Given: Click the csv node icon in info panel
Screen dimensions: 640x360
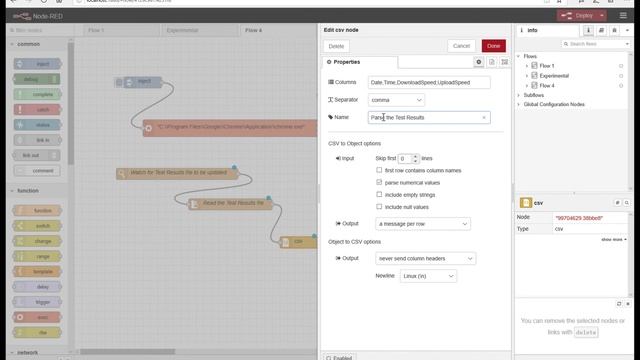Looking at the screenshot, I should [526, 203].
